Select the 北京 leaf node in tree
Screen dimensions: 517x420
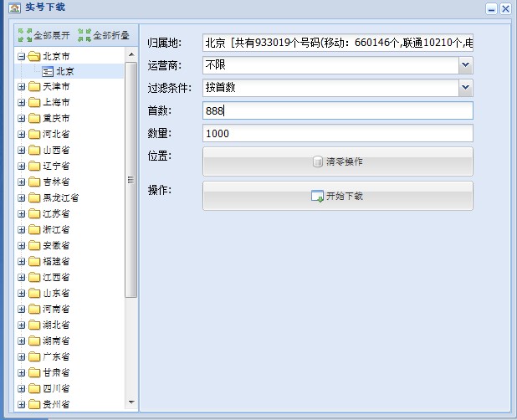click(64, 72)
